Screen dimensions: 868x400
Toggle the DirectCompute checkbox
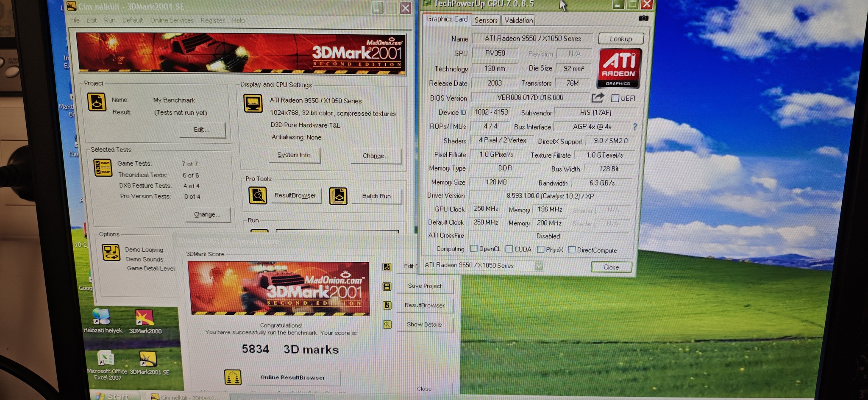point(572,250)
